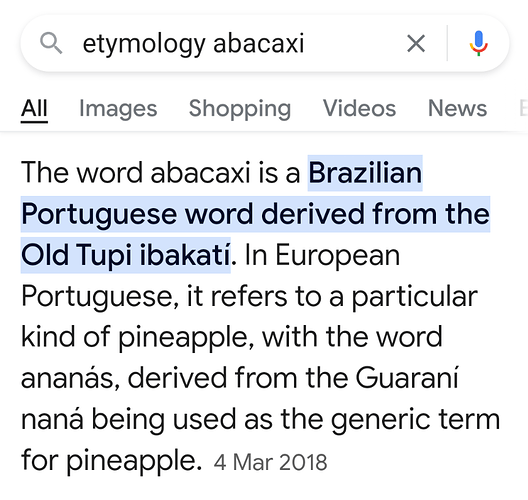
Task: Open the Shopping tab
Action: (x=240, y=108)
